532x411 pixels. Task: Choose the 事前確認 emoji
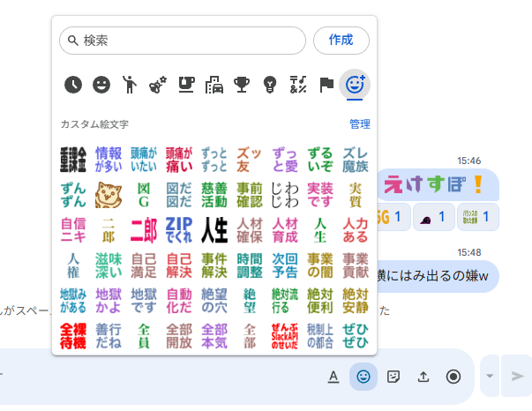[x=250, y=195]
